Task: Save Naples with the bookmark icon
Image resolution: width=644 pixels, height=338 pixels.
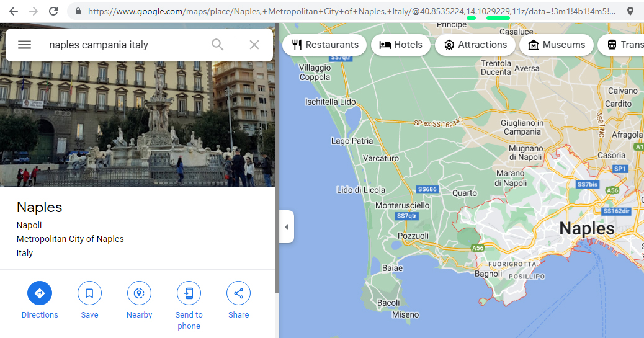Action: coord(89,293)
